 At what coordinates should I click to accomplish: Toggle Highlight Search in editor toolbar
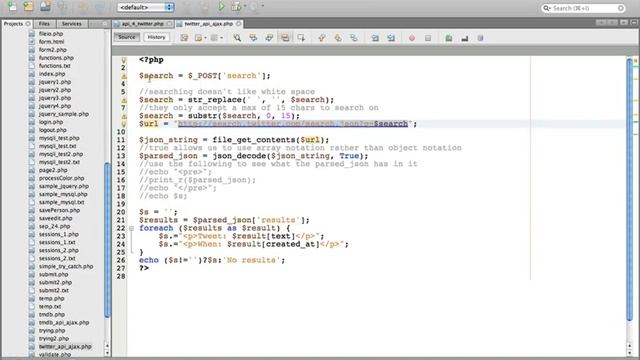coord(285,38)
